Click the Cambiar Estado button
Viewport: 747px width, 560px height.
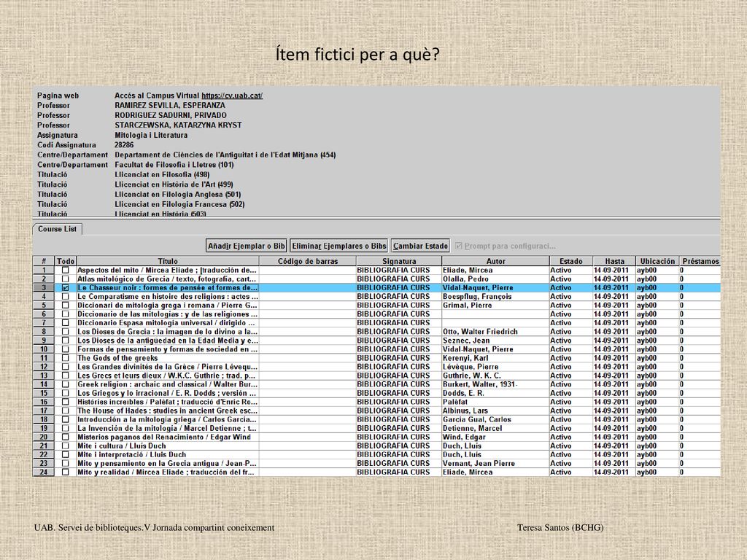coord(421,246)
